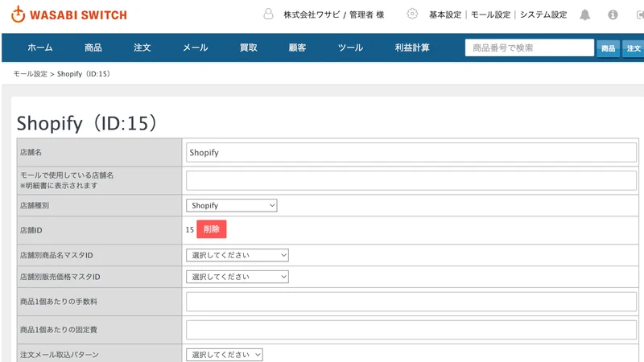Open the 利益計算 menu item
Image resolution: width=644 pixels, height=362 pixels.
coord(412,47)
